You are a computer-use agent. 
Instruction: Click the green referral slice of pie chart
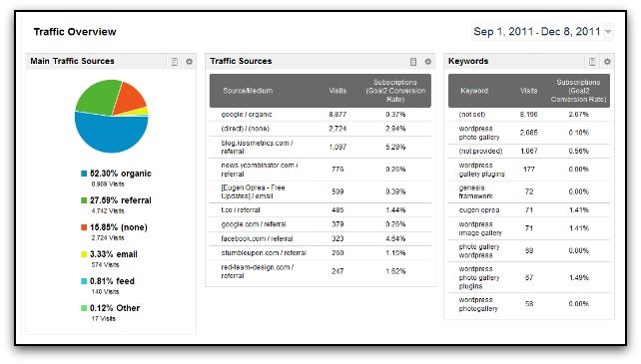click(97, 97)
